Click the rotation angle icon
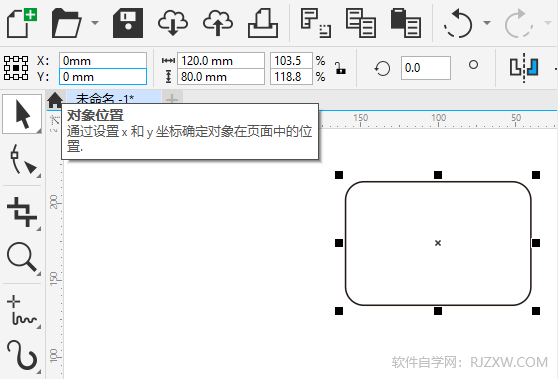 pos(382,68)
